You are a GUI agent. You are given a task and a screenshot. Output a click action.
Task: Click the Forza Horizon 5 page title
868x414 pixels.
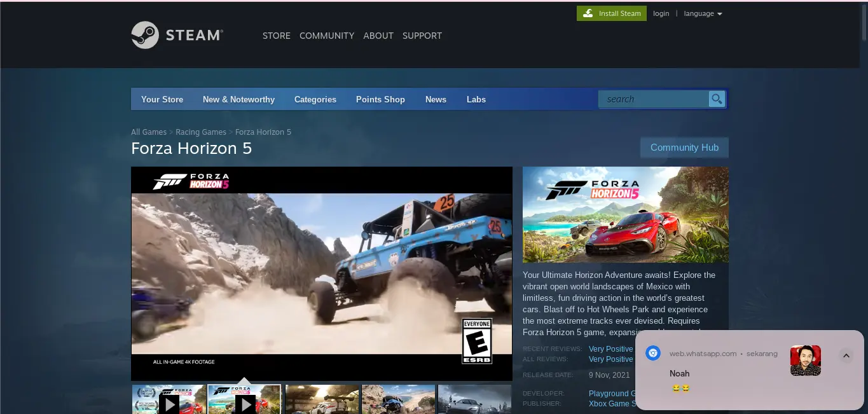coord(191,148)
